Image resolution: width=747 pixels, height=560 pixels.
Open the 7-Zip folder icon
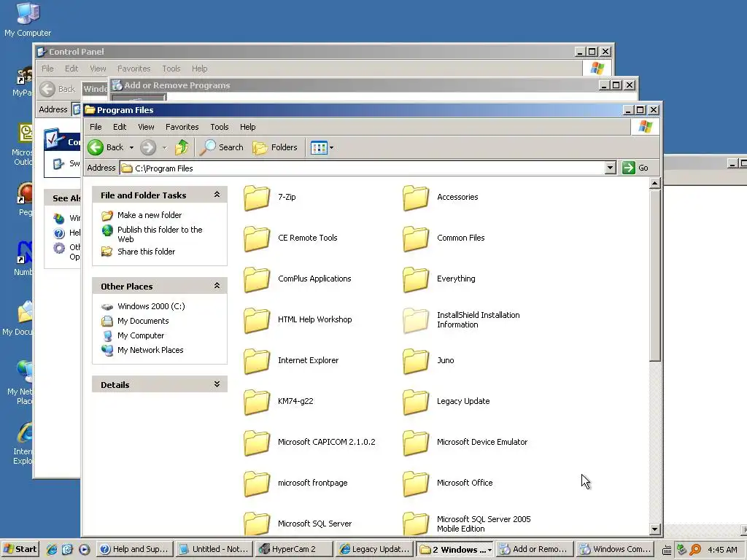(x=257, y=198)
